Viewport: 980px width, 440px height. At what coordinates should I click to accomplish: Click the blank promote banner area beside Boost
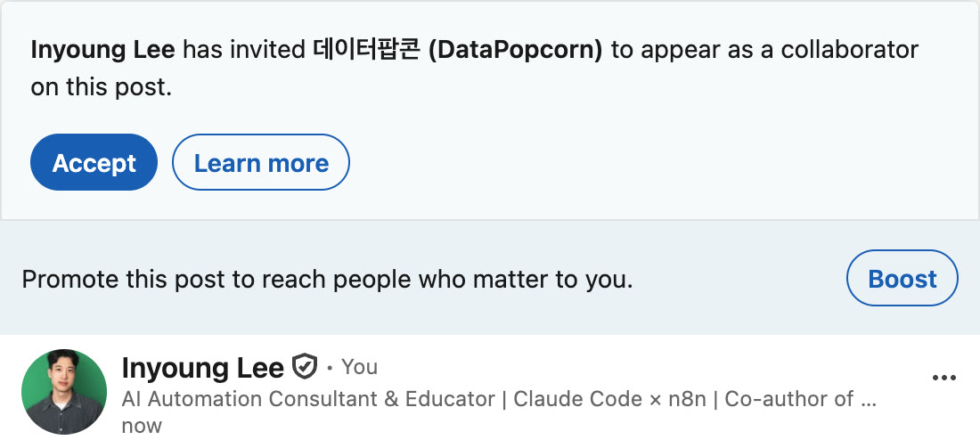[x=738, y=279]
